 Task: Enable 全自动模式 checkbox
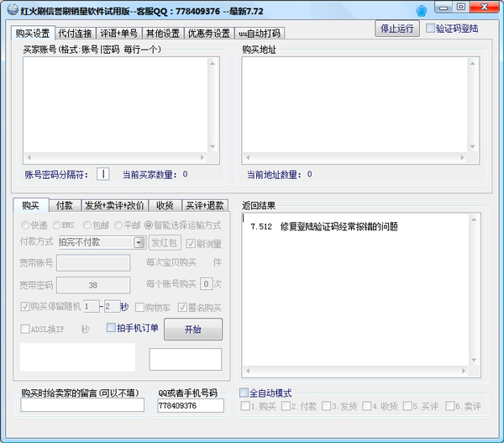tap(244, 393)
